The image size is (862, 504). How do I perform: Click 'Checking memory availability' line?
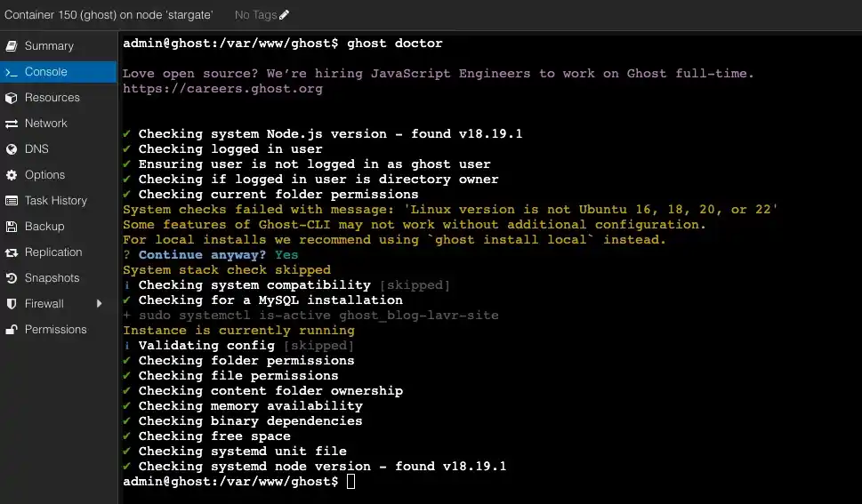243,406
